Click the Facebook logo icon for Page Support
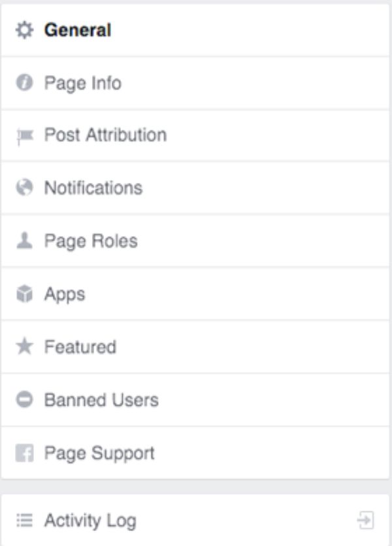The height and width of the screenshot is (546, 392). (24, 453)
